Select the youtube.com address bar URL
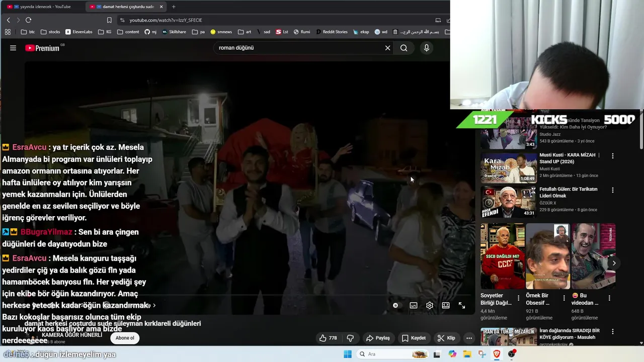The height and width of the screenshot is (362, 644). click(166, 20)
